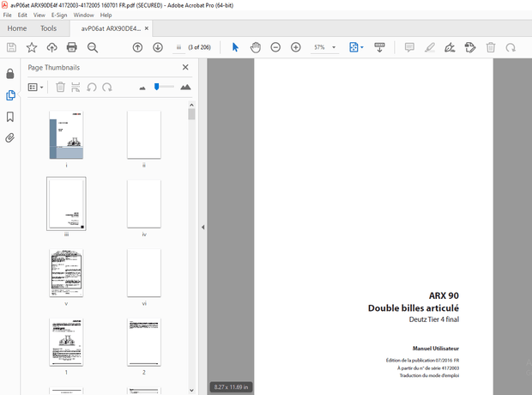Rotate page counterclockwise in thumbnails panel
This screenshot has height=395, width=532.
92,88
